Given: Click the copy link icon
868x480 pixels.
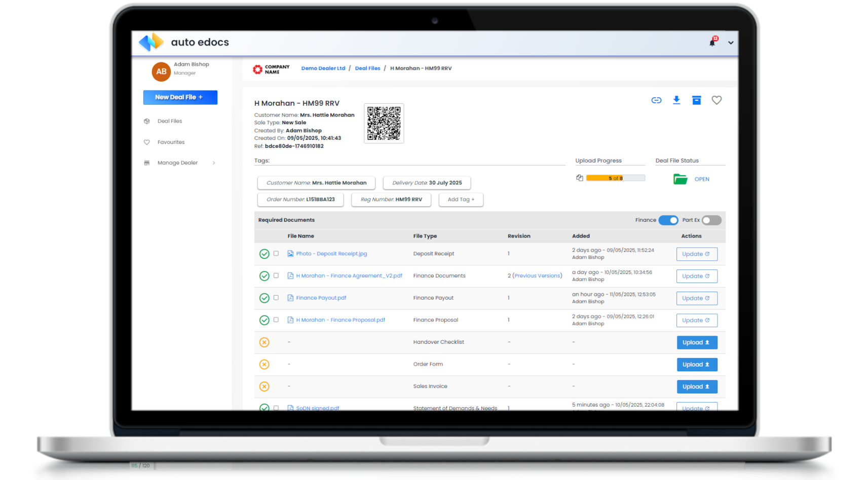Looking at the screenshot, I should pos(656,100).
